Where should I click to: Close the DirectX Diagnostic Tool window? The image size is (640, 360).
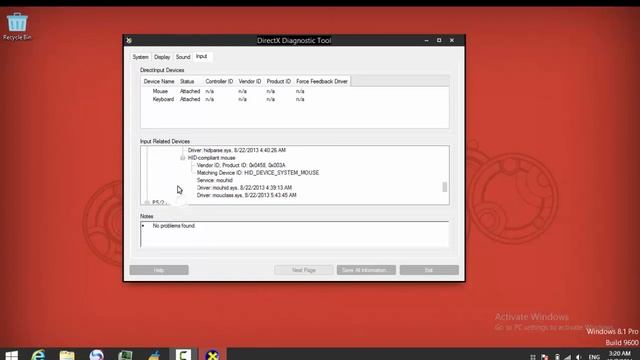pos(452,40)
